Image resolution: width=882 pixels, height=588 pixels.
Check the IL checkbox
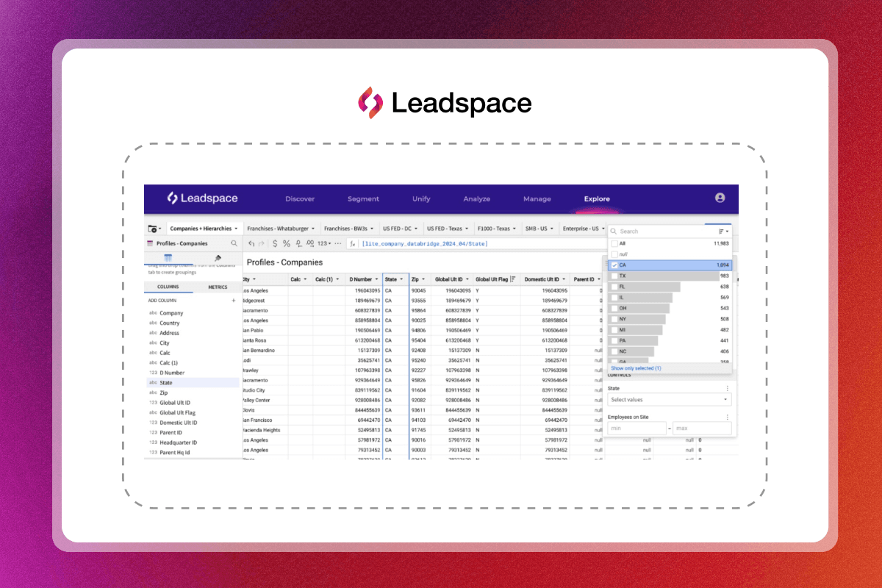pos(614,297)
